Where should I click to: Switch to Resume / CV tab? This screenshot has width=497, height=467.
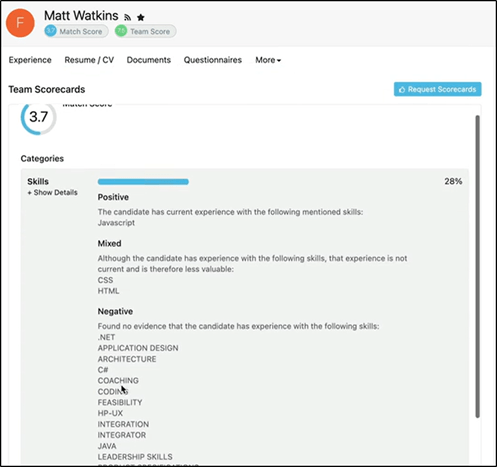89,60
